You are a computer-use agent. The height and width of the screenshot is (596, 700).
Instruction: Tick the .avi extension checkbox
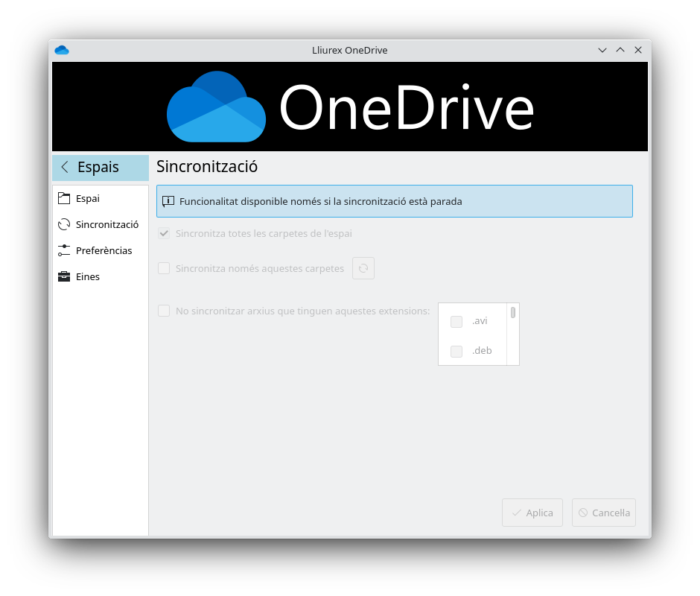[456, 321]
